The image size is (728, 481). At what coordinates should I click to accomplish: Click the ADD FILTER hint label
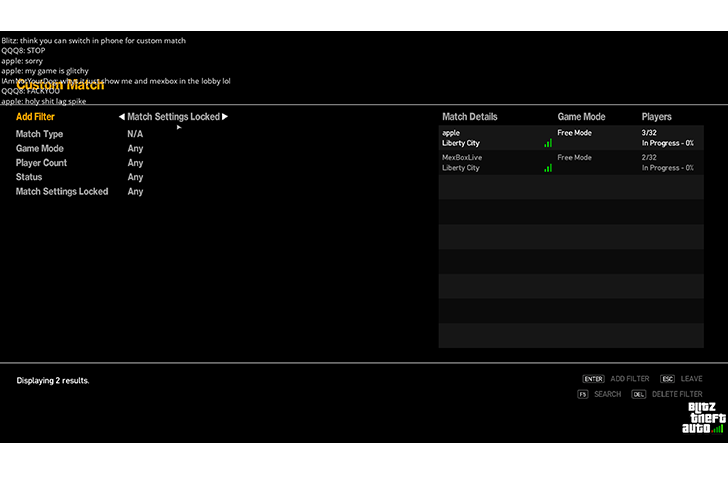click(x=630, y=379)
